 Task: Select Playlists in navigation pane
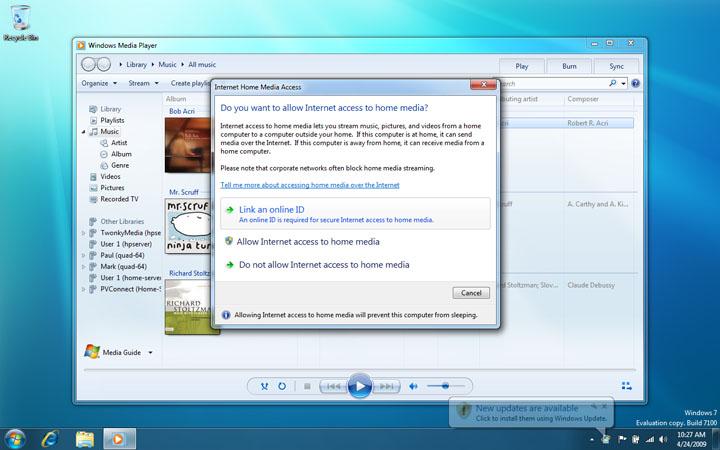(x=112, y=120)
